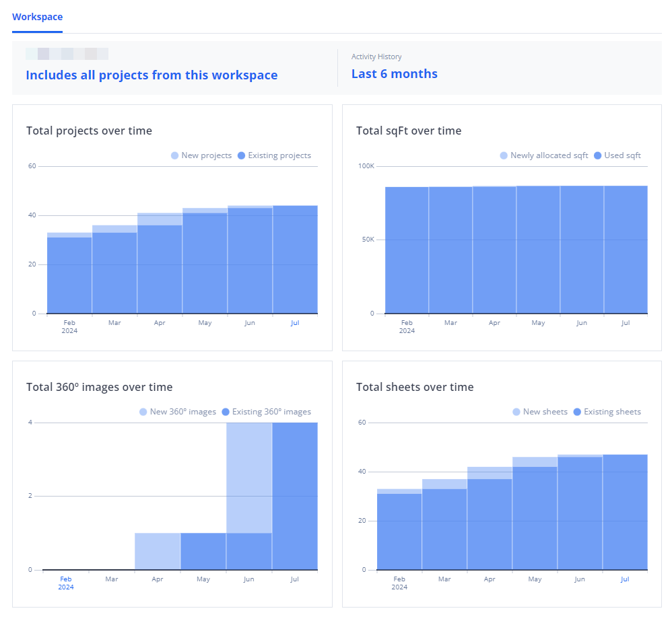Click the 'Total projects over time' chart title
This screenshot has height=619, width=672.
coord(89,131)
